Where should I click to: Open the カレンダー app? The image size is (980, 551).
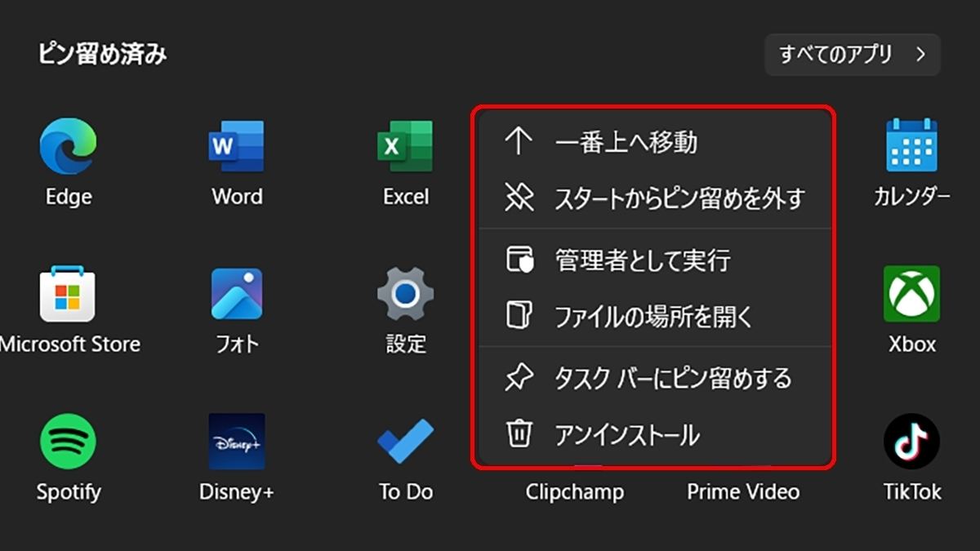click(911, 146)
